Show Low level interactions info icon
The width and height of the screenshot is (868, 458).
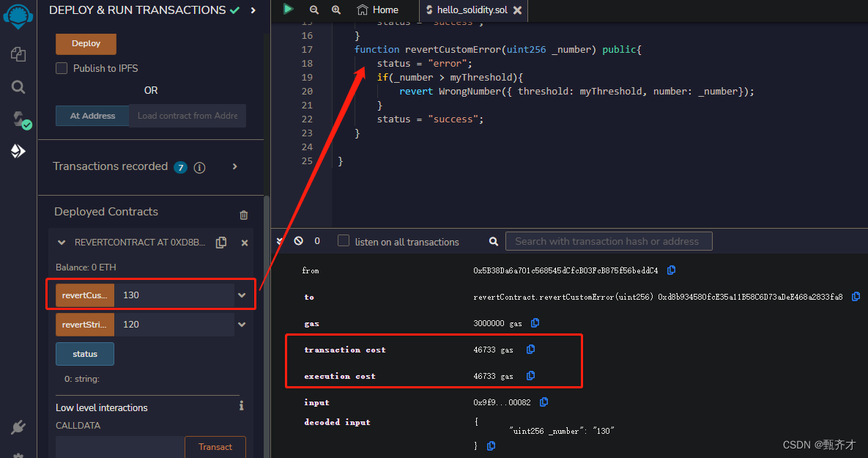tap(242, 406)
